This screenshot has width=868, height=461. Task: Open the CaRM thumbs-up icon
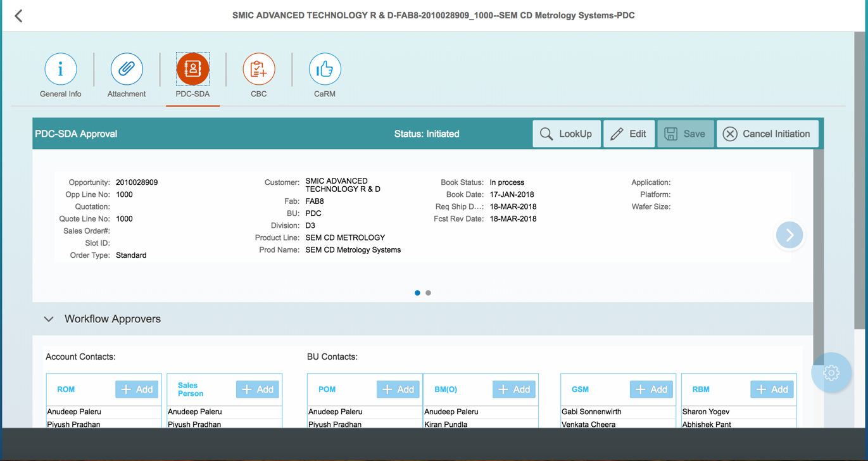(325, 69)
